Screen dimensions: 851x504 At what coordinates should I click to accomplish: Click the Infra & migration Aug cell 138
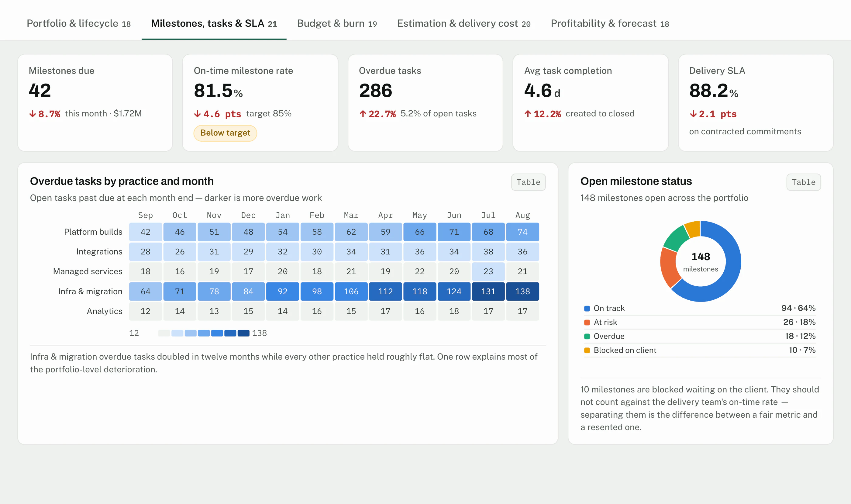pos(522,292)
